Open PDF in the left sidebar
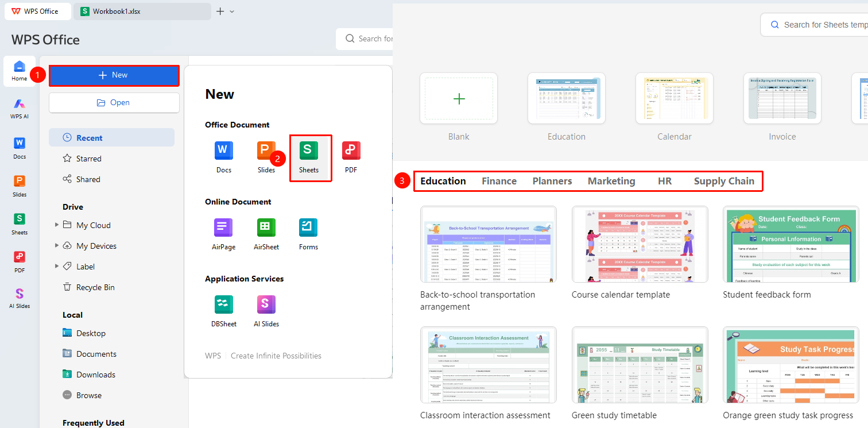868x428 pixels. point(20,261)
